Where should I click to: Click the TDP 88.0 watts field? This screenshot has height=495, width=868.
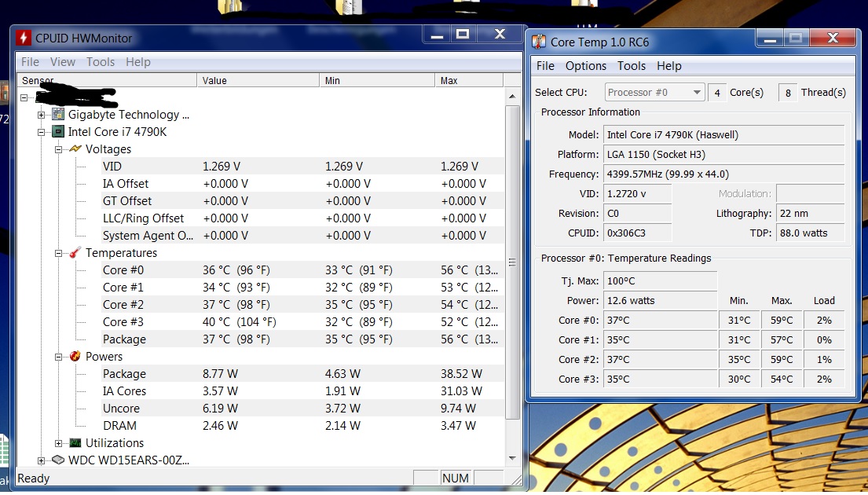click(x=811, y=233)
